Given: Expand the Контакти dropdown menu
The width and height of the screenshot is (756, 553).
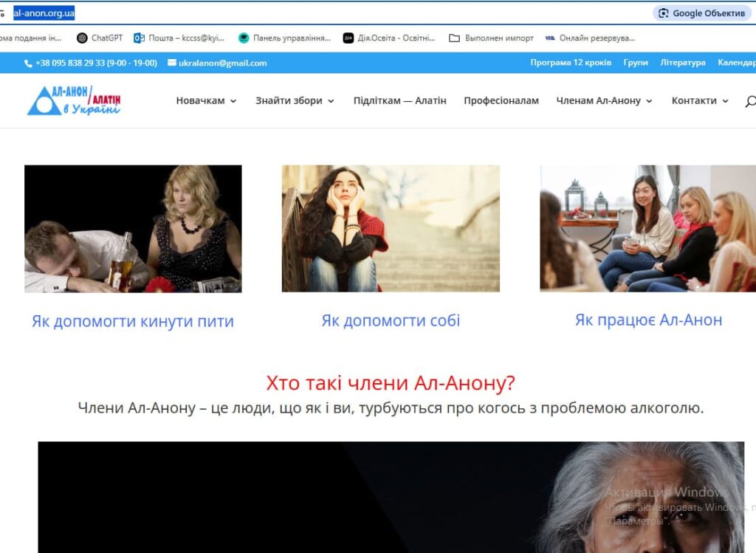Looking at the screenshot, I should 700,100.
